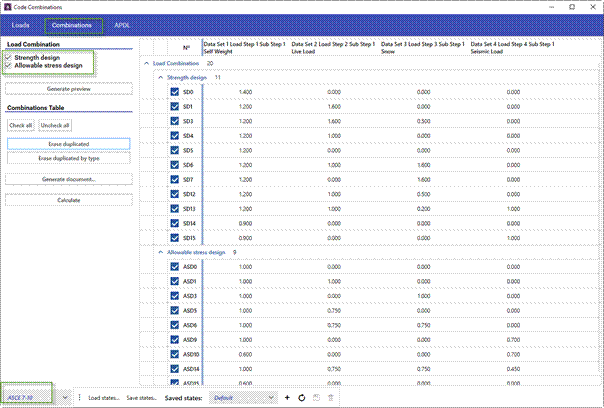This screenshot has width=604, height=408.
Task: Click the Self Weight column header
Action: tap(245, 48)
